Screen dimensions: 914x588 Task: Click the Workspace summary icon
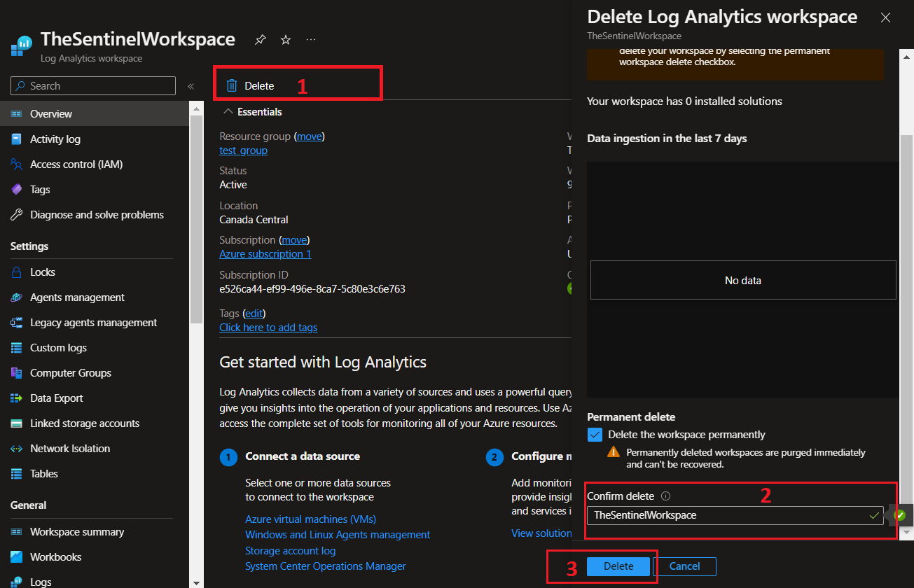[x=16, y=531]
